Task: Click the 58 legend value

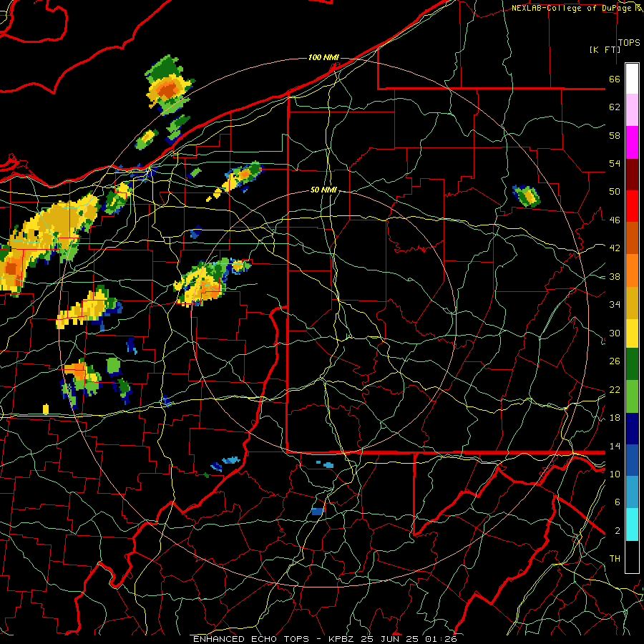Action: [615, 135]
